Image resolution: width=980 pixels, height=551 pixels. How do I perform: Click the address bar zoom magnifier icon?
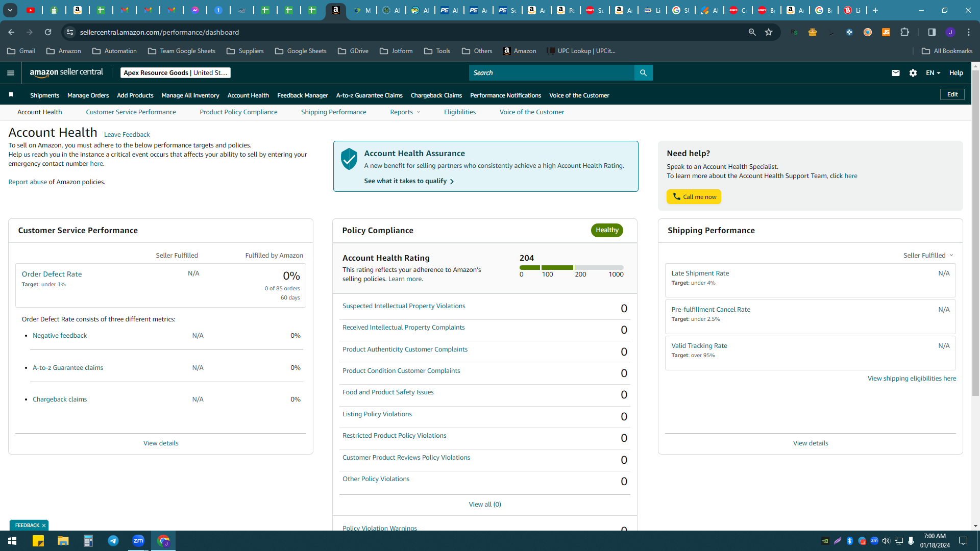(x=752, y=32)
